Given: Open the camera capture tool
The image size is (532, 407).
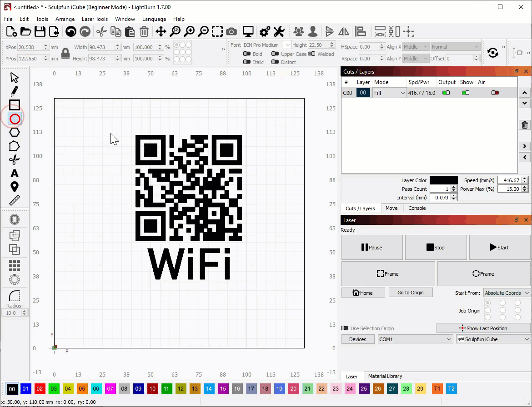Looking at the screenshot, I should [x=231, y=31].
